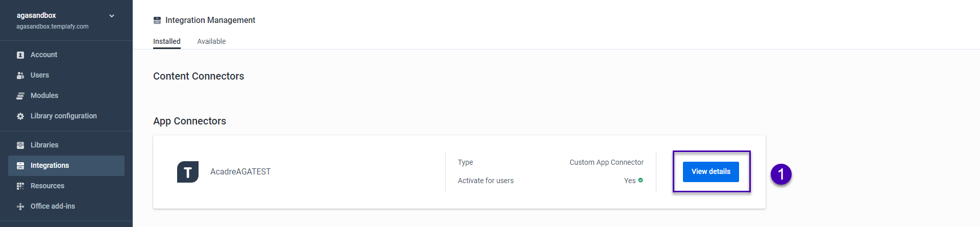This screenshot has height=227, width=980.
Task: Open the agasandbox tenant name selector
Action: 36,15
